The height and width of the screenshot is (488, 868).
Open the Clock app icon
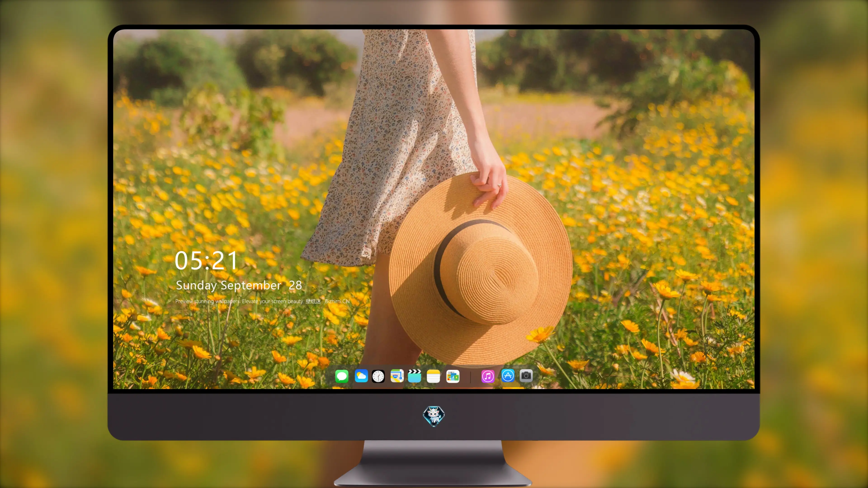coord(378,376)
